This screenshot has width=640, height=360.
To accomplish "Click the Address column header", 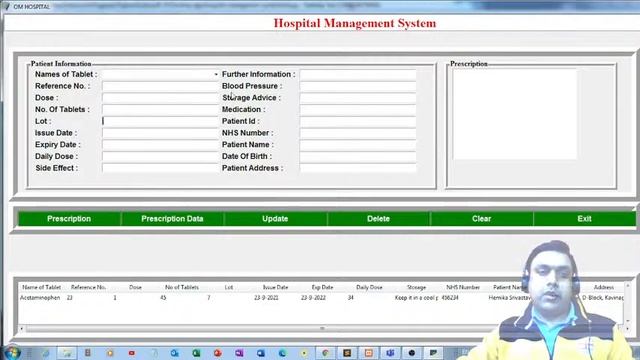I will coord(604,287).
